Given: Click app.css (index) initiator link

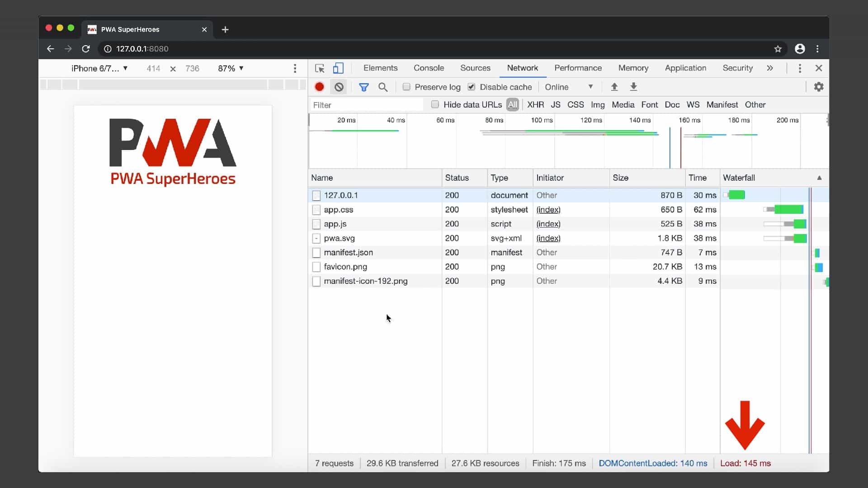Looking at the screenshot, I should tap(548, 210).
